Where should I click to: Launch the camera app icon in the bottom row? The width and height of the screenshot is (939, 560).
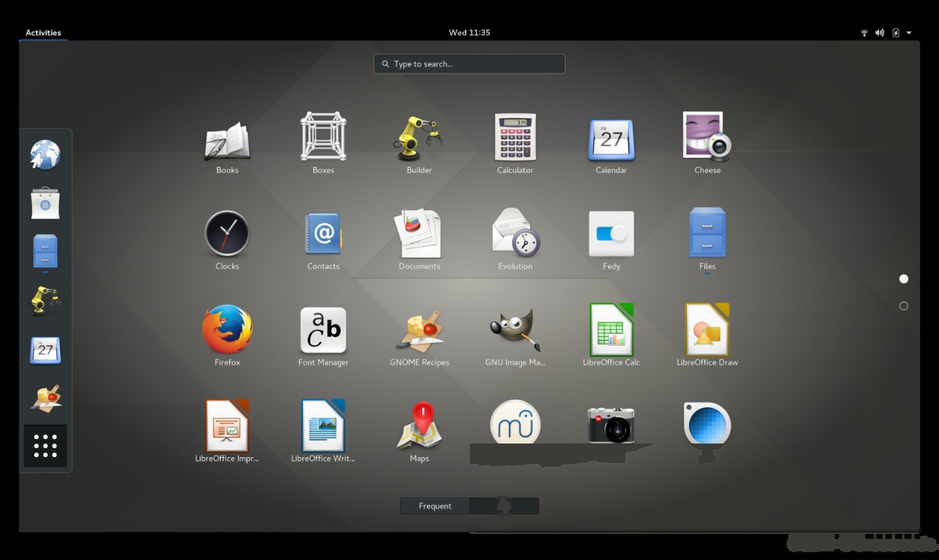point(612,425)
